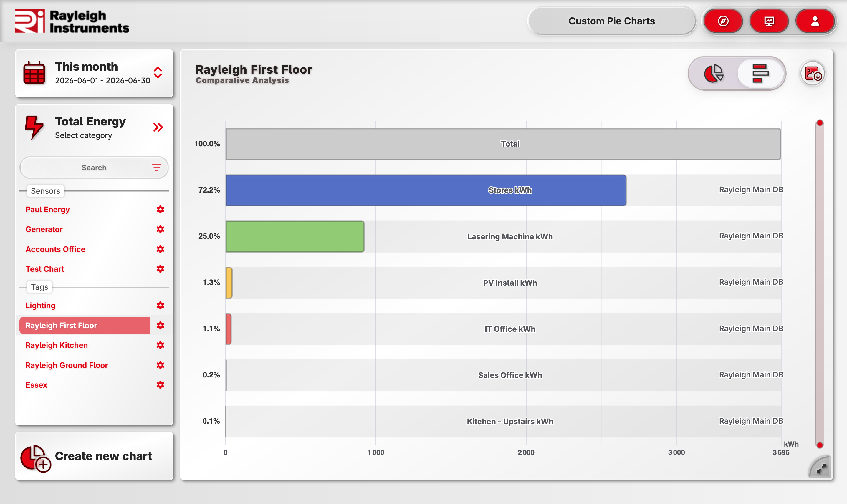The height and width of the screenshot is (504, 847).
Task: Open settings gear for Generator
Action: click(x=161, y=229)
